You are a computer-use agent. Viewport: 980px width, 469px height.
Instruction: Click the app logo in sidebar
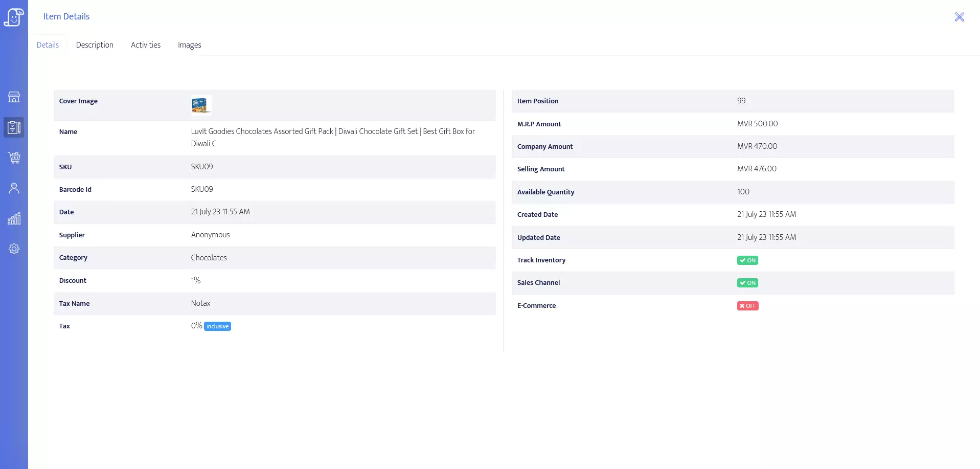coord(14,17)
